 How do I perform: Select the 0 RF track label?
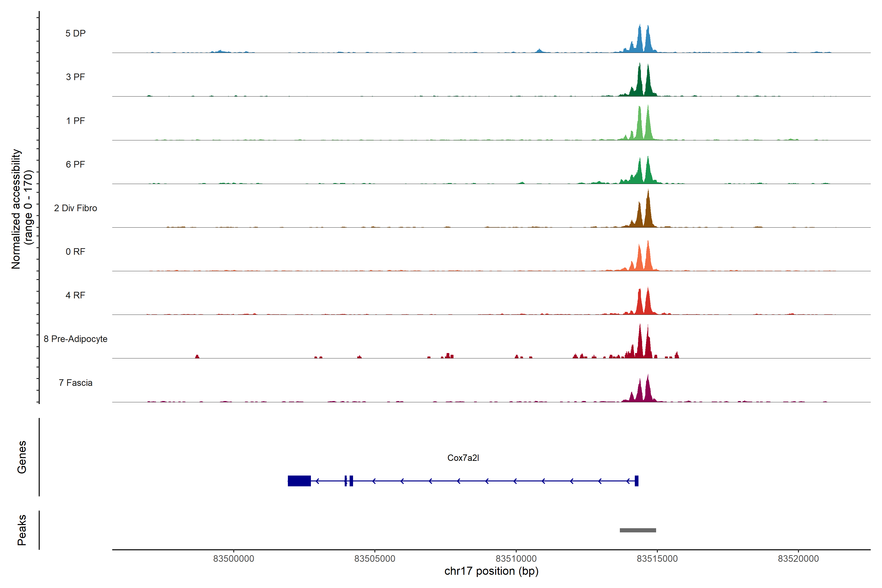75,252
